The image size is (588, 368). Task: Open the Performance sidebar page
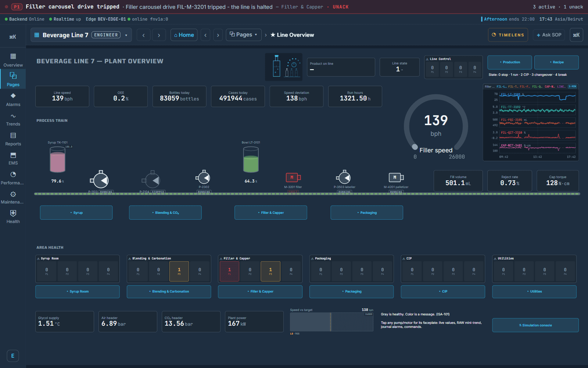[x=13, y=178]
